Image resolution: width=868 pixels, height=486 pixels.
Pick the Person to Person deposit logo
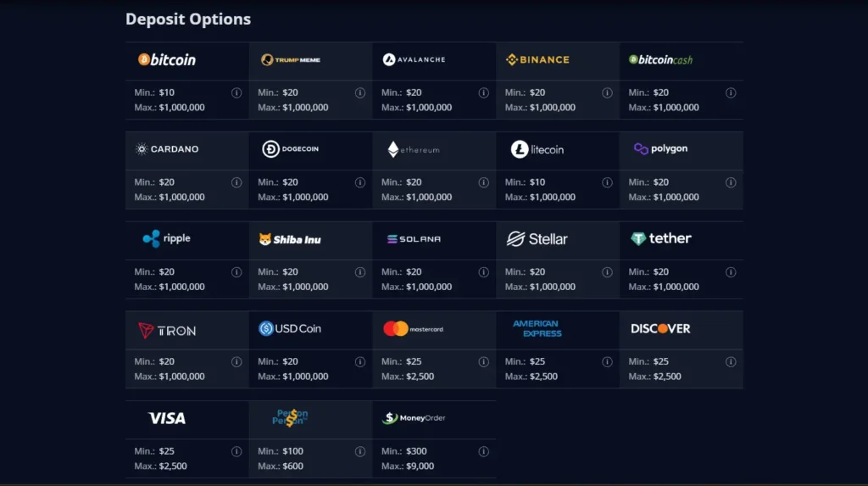click(x=290, y=418)
